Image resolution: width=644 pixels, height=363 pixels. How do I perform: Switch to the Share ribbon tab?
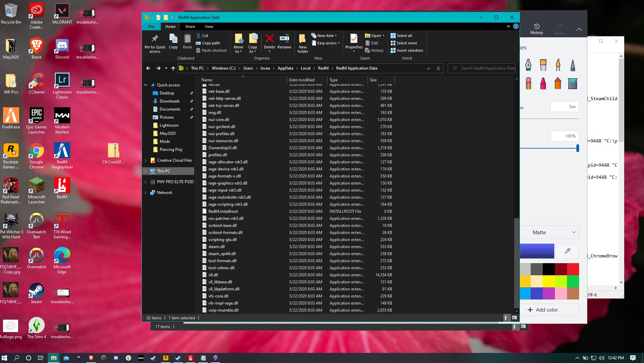(x=190, y=27)
